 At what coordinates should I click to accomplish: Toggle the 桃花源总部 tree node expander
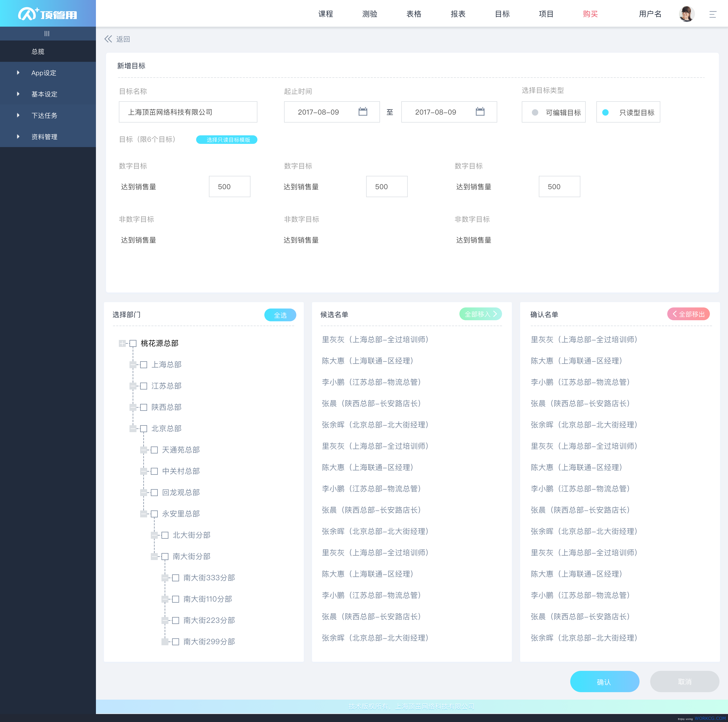click(x=122, y=343)
